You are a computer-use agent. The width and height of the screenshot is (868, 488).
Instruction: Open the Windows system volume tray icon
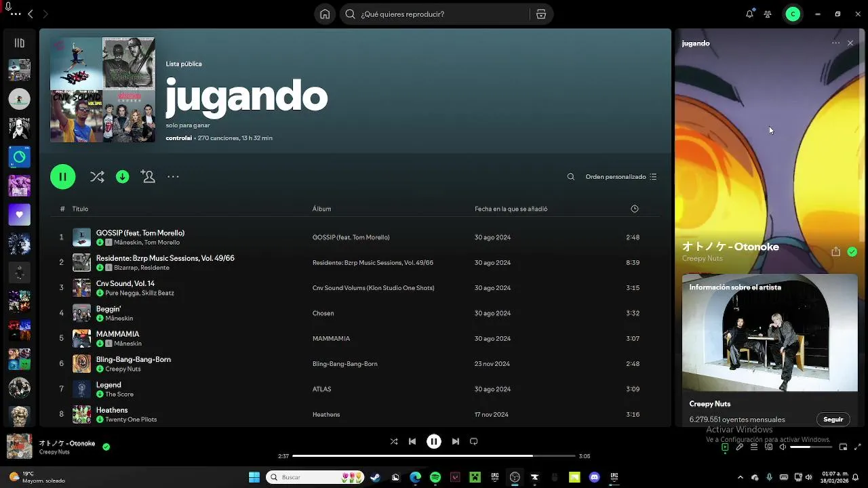point(808,477)
